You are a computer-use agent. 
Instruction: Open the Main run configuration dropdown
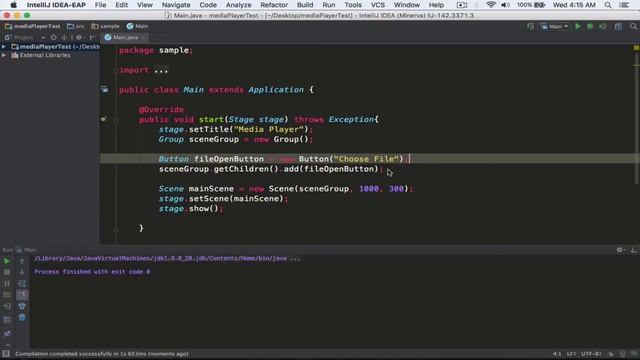[554, 26]
